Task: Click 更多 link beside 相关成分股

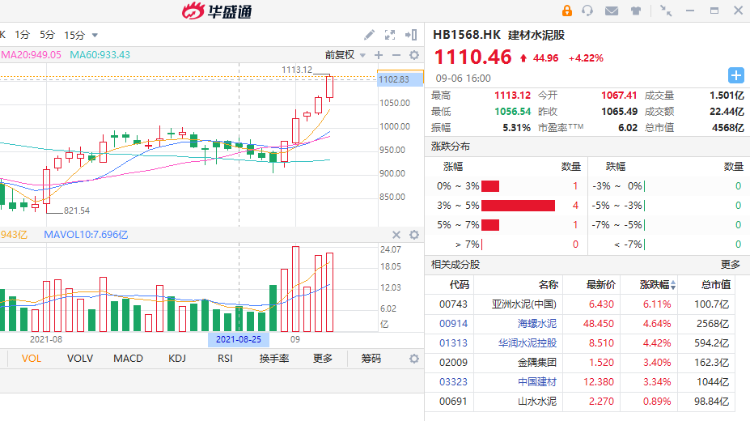Action: [730, 264]
